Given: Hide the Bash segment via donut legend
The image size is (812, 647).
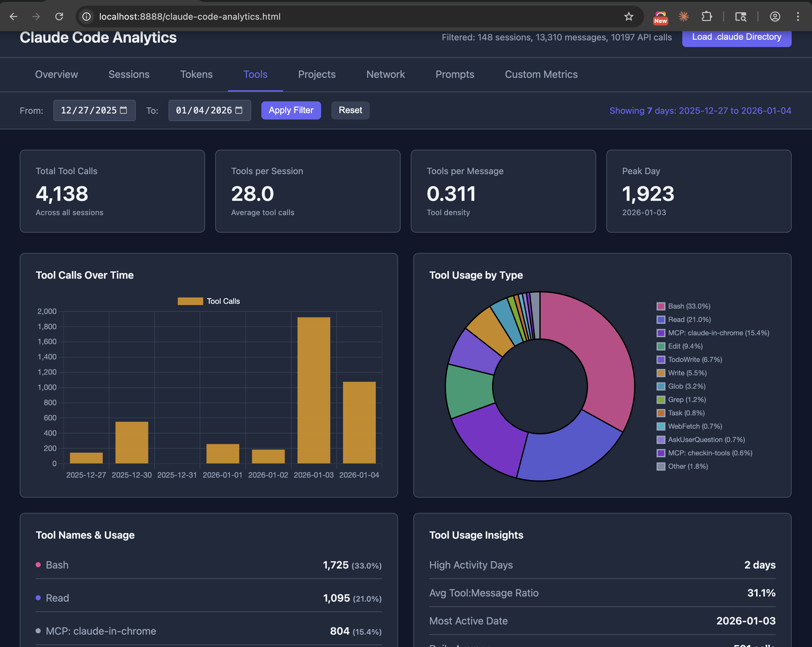Looking at the screenshot, I should click(688, 306).
